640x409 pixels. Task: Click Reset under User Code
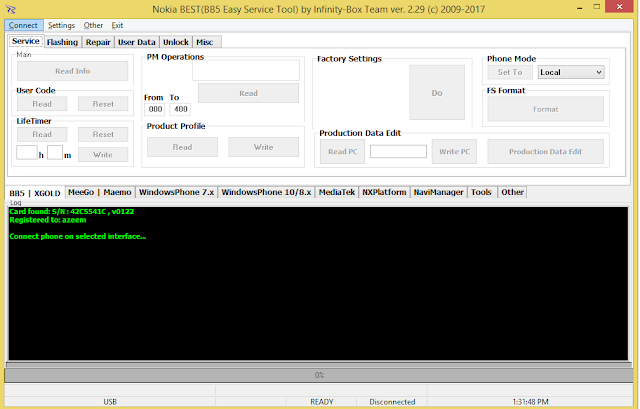103,104
